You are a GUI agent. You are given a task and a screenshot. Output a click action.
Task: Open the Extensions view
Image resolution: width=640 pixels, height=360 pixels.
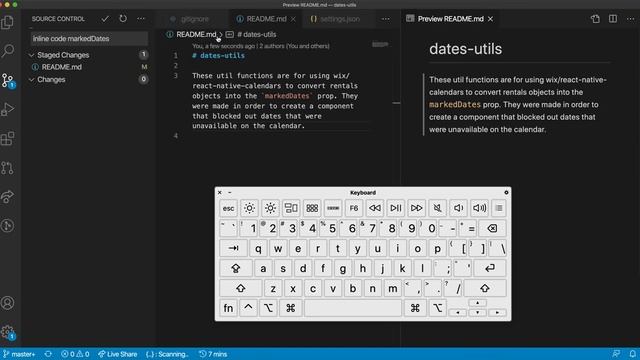click(7, 138)
